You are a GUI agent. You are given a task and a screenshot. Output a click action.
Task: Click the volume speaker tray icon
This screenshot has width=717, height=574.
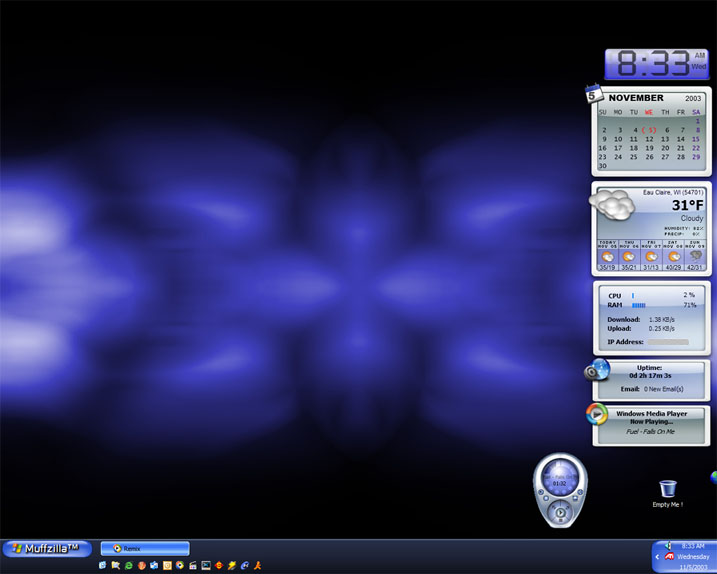click(667, 545)
